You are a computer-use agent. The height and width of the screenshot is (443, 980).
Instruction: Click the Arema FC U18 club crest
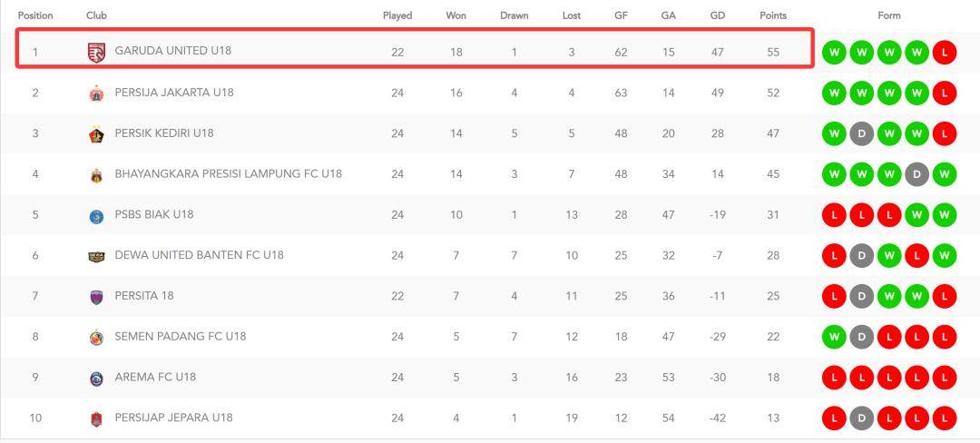point(96,379)
